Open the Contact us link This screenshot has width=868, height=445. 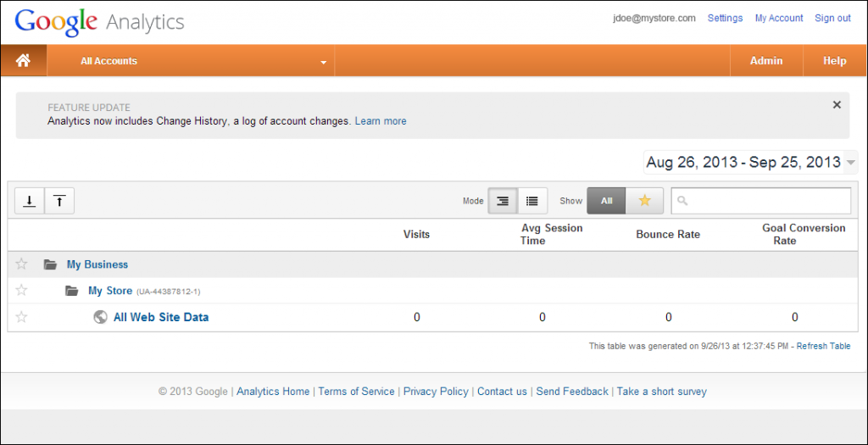(x=502, y=392)
